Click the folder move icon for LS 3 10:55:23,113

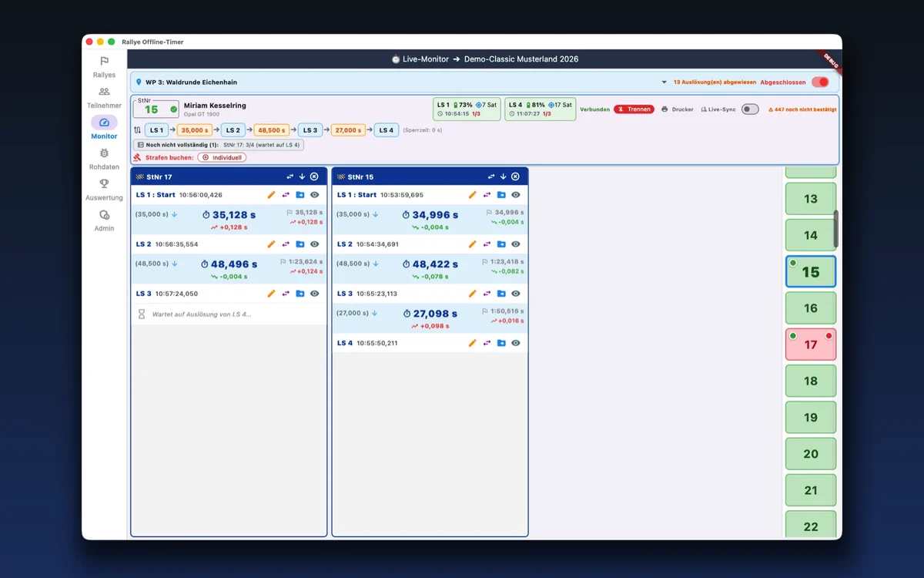point(501,294)
